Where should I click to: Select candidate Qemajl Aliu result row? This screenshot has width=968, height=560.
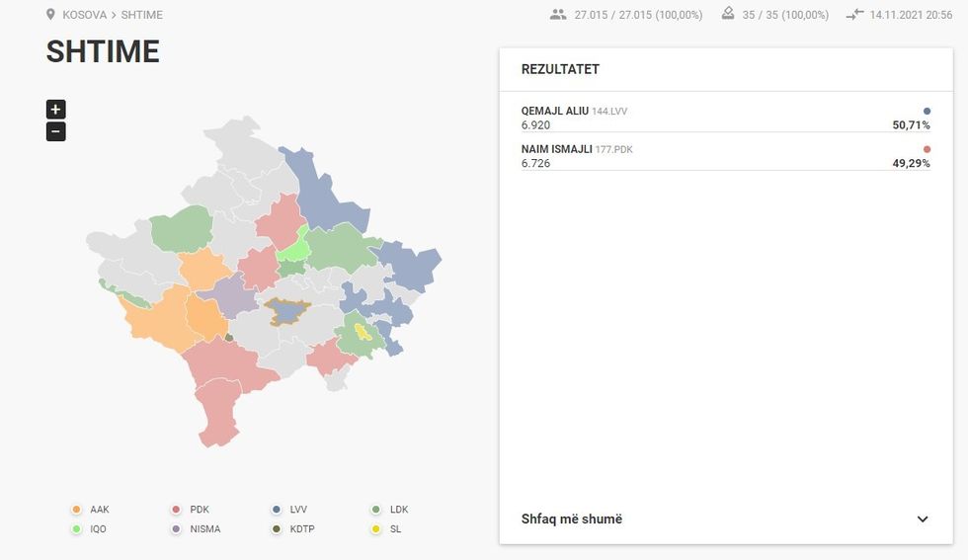point(725,118)
